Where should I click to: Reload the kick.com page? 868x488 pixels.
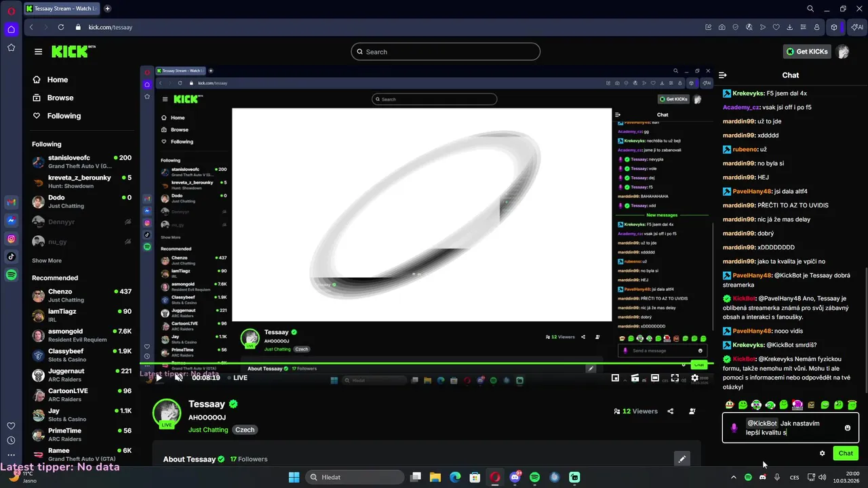[x=61, y=27]
